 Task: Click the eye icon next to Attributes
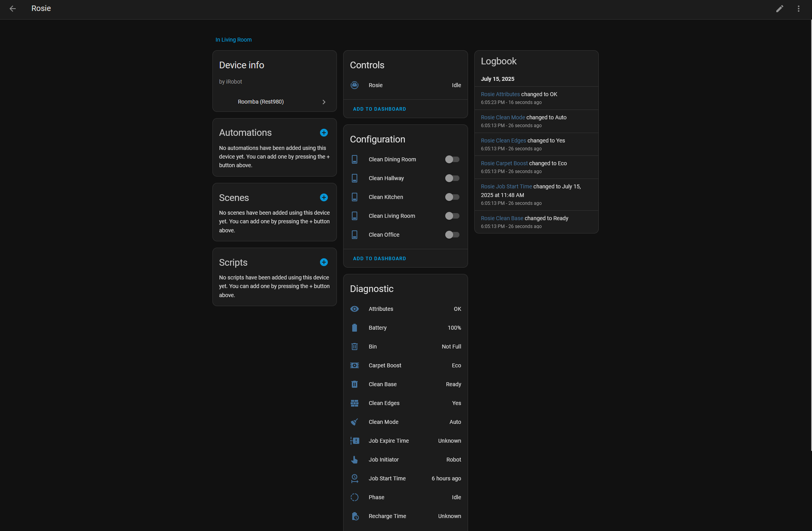coord(355,309)
